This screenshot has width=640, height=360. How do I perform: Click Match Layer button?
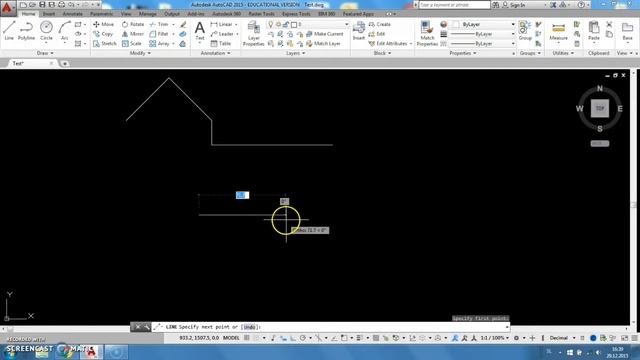coord(323,43)
